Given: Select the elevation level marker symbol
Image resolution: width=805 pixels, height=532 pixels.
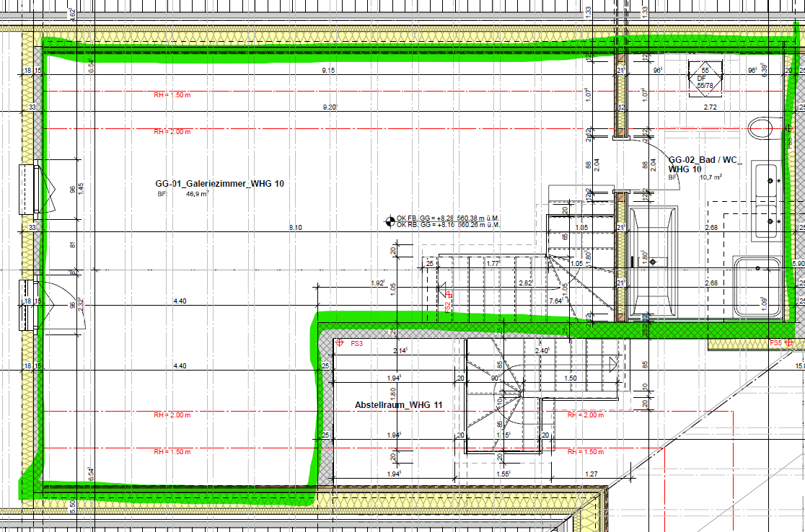Looking at the screenshot, I should pos(391,221).
